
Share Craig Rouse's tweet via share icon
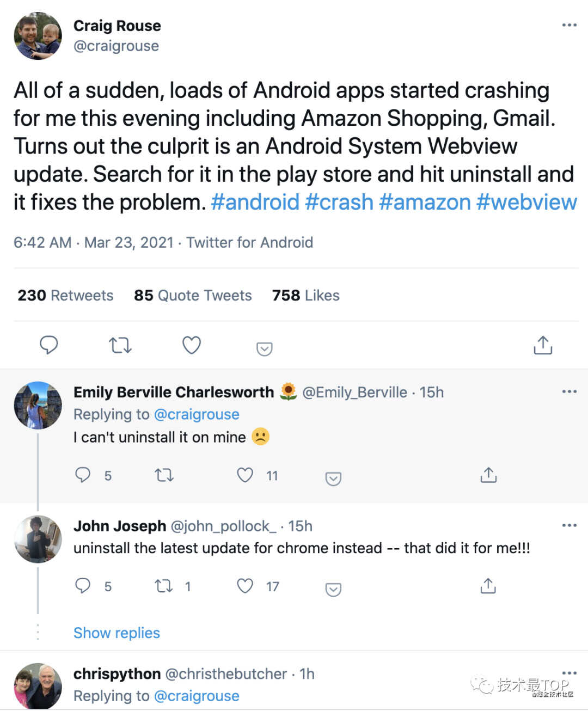[x=543, y=345]
